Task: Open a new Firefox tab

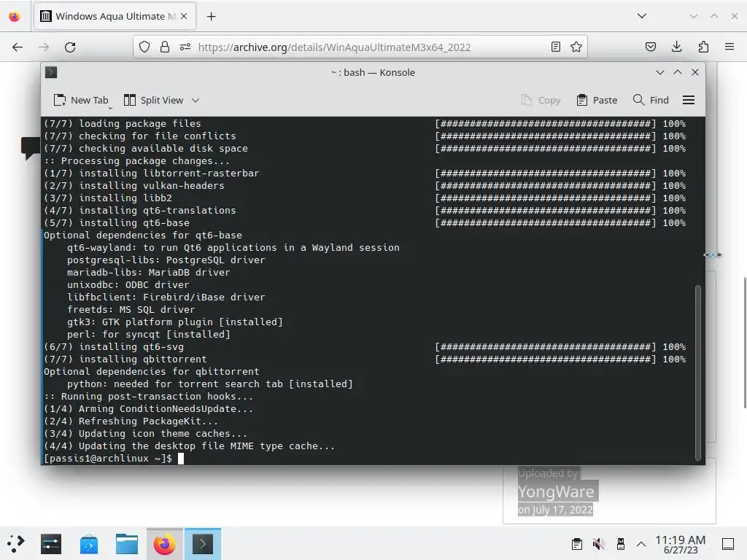Action: pyautogui.click(x=211, y=17)
